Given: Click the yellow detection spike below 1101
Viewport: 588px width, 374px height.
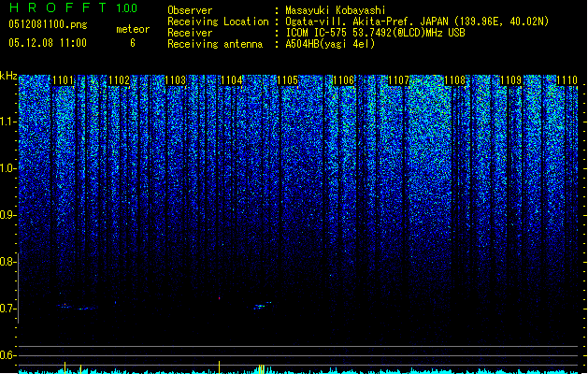Looking at the screenshot, I should coord(65,367).
